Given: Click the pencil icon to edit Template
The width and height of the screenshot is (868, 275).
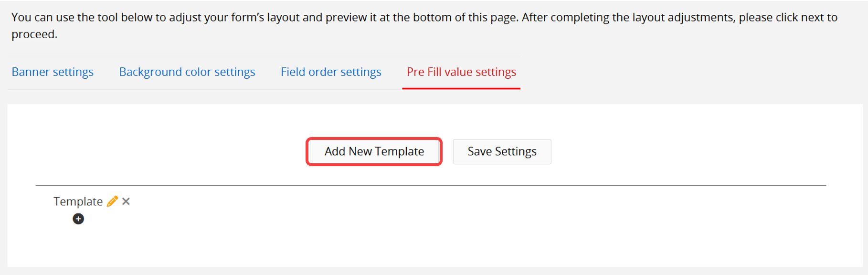Looking at the screenshot, I should [x=112, y=201].
